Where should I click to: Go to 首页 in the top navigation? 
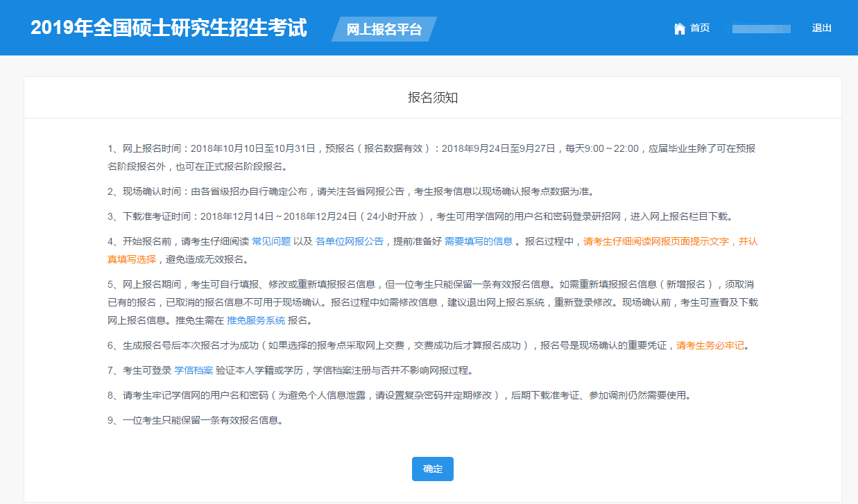point(700,28)
